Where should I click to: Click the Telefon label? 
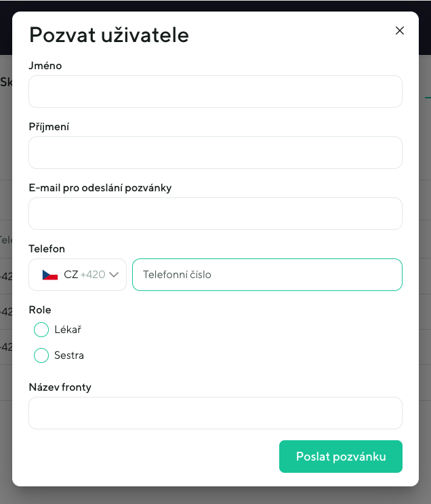[x=47, y=249]
